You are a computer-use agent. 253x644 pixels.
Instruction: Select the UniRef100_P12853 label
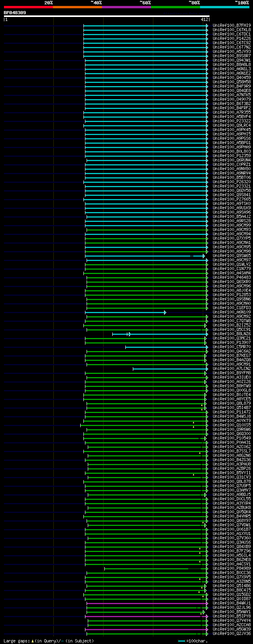pos(232,295)
